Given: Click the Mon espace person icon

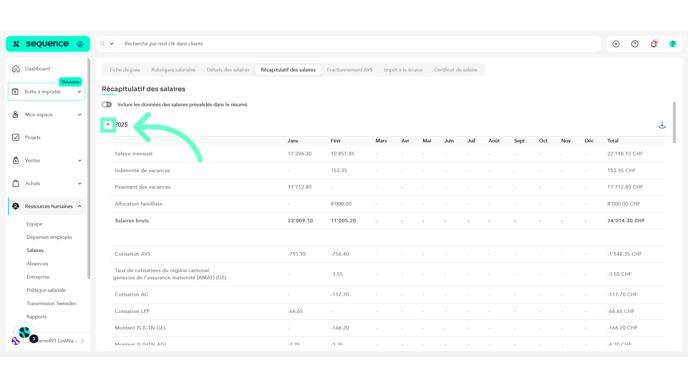Looking at the screenshot, I should click(16, 115).
